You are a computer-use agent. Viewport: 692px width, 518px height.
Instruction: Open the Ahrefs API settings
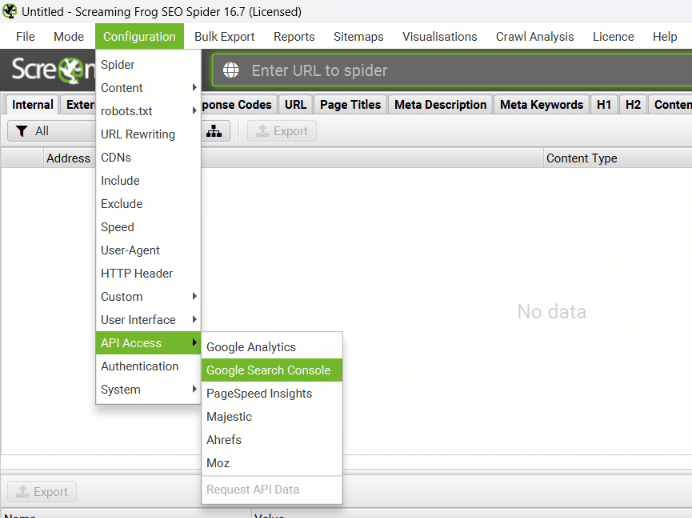224,440
